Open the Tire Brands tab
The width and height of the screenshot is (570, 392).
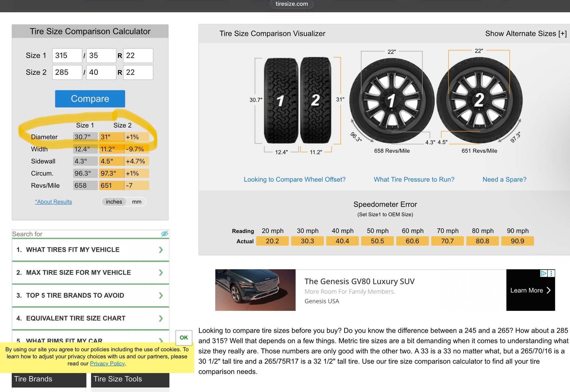point(49,379)
